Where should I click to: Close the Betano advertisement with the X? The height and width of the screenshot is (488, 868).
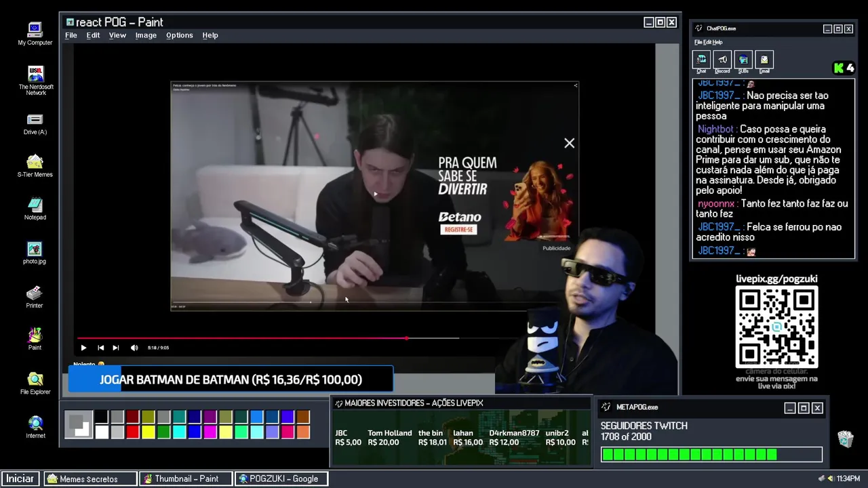[x=569, y=143]
